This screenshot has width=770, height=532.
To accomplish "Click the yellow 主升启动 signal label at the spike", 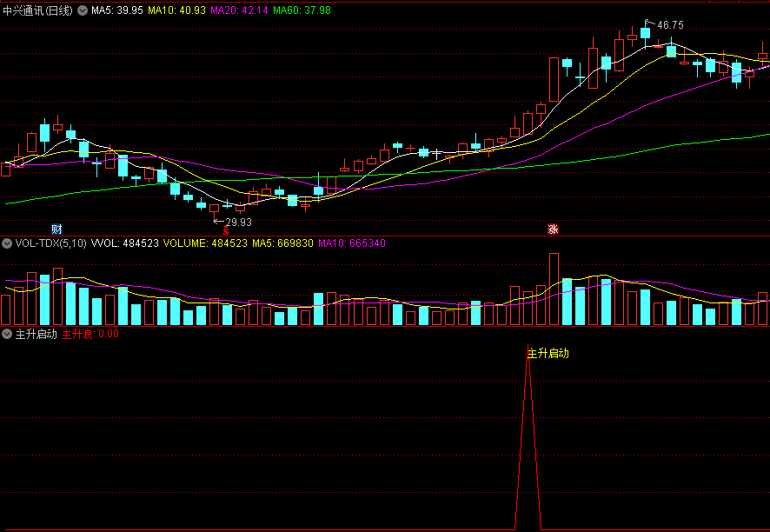I will [x=548, y=353].
